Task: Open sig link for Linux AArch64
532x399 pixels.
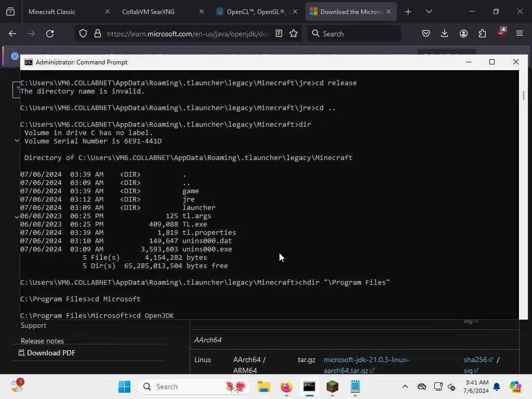Action: pos(471,370)
